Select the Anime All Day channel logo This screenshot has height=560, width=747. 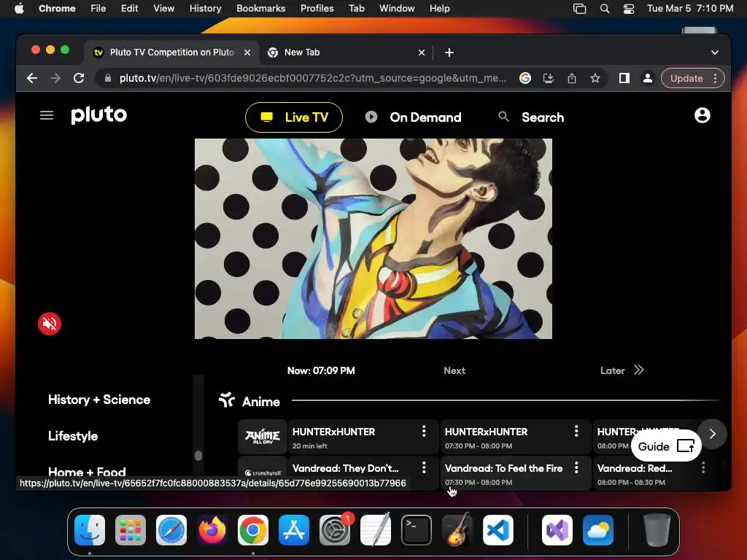263,436
